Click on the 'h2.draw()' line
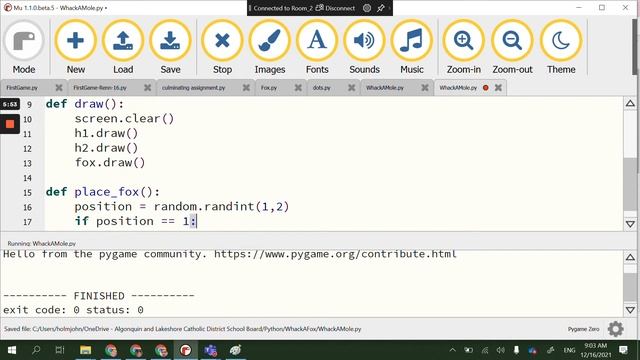 106,148
